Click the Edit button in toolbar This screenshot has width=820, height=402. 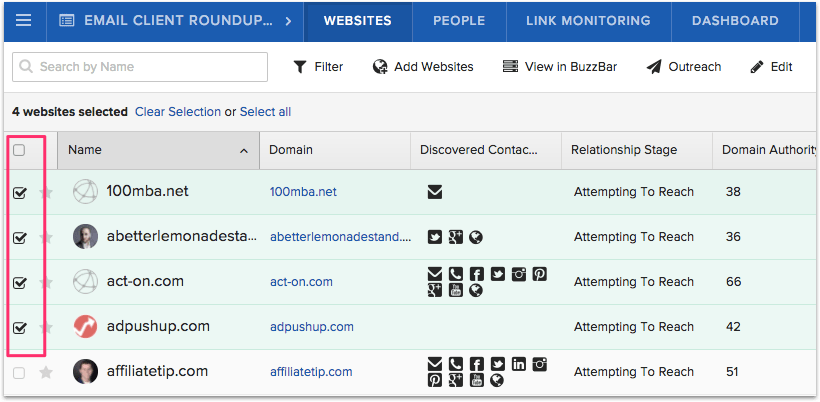click(771, 67)
